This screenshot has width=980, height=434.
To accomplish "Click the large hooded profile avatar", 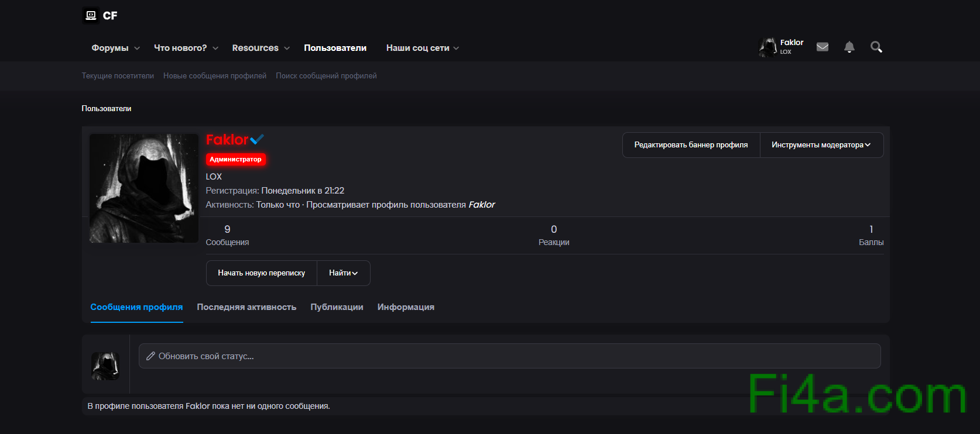I will (144, 188).
